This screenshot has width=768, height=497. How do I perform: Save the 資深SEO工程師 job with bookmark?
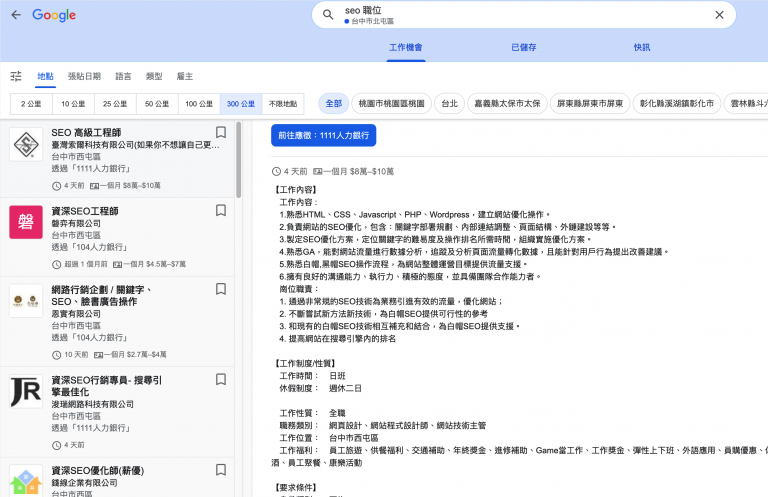(x=221, y=211)
